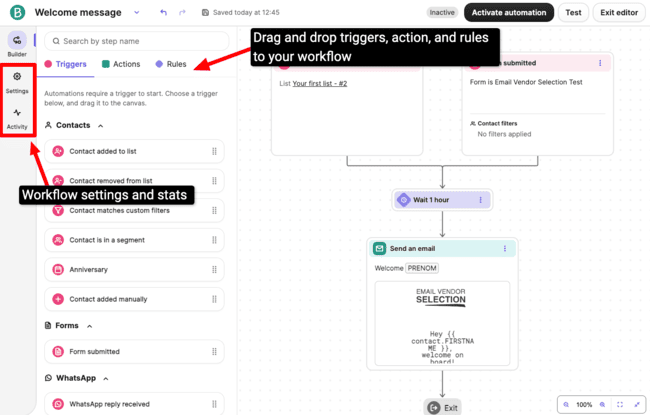650x415 pixels.
Task: Switch to the Rules tab
Action: [x=171, y=64]
